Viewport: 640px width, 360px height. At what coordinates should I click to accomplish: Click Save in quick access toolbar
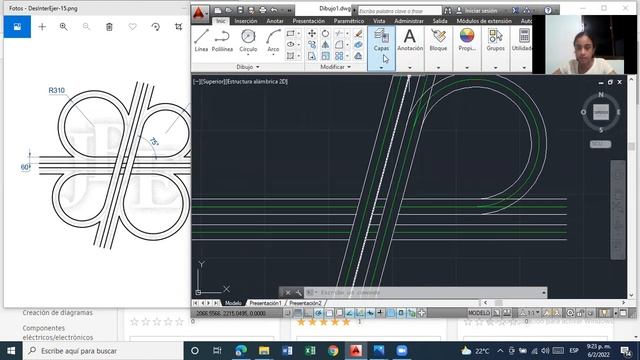click(x=240, y=10)
